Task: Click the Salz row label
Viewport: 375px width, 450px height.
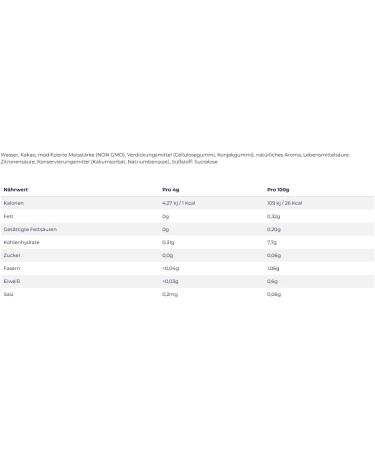Action: pos(8,294)
